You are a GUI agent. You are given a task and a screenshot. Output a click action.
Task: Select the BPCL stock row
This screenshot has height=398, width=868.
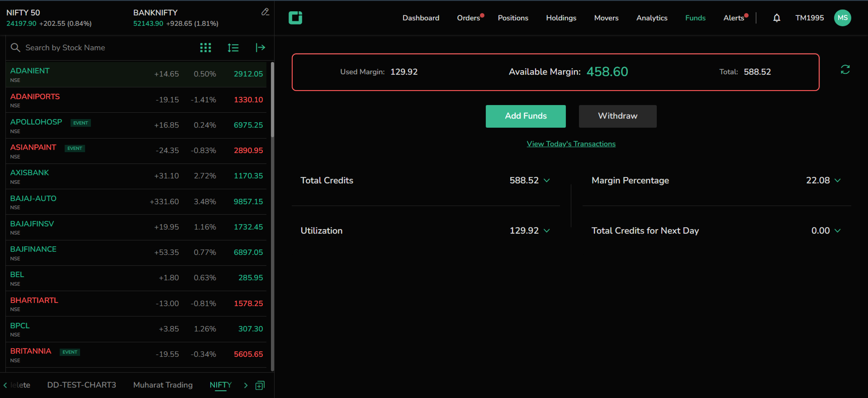(136, 329)
